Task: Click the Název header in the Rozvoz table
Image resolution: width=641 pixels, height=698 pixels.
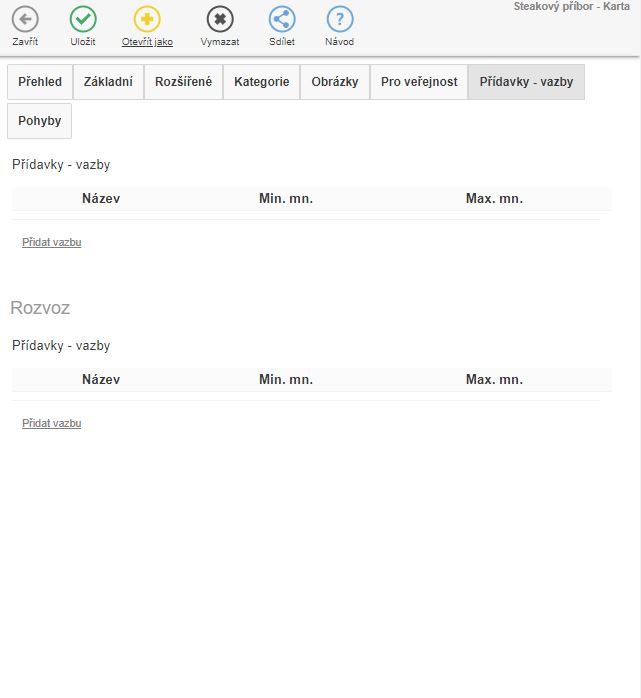Action: point(101,380)
